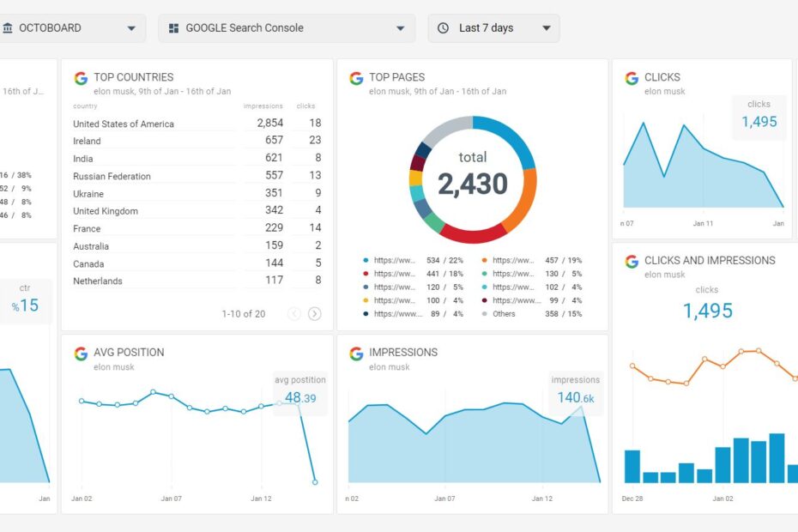Screen dimensions: 798x532
Task: Click the Ukraine country row
Action: coord(197,193)
